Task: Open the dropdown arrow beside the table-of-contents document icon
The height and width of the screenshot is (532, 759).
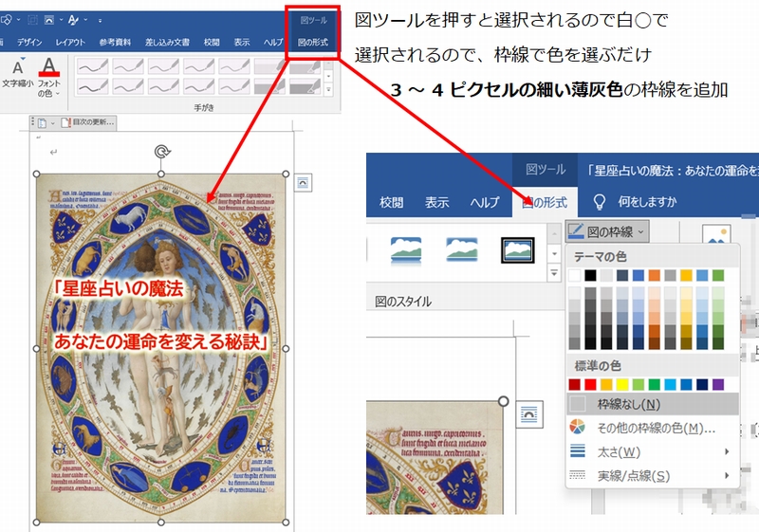Action: coord(53,123)
